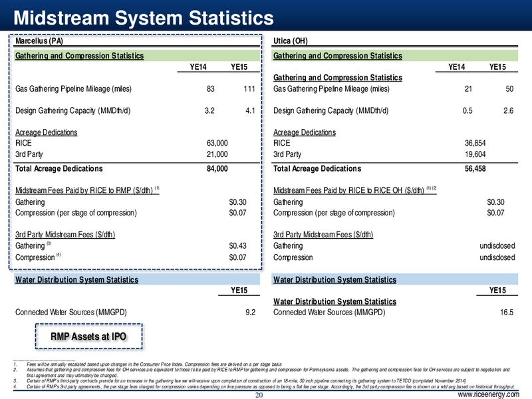Image resolution: width=532 pixels, height=399 pixels.
Task: Select Marcellus 3rd Party acreage 21,000
Action: point(217,154)
